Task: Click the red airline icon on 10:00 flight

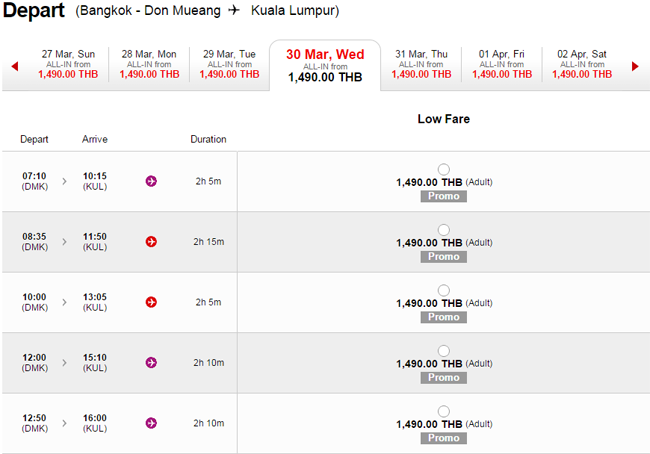Action: pyautogui.click(x=151, y=302)
